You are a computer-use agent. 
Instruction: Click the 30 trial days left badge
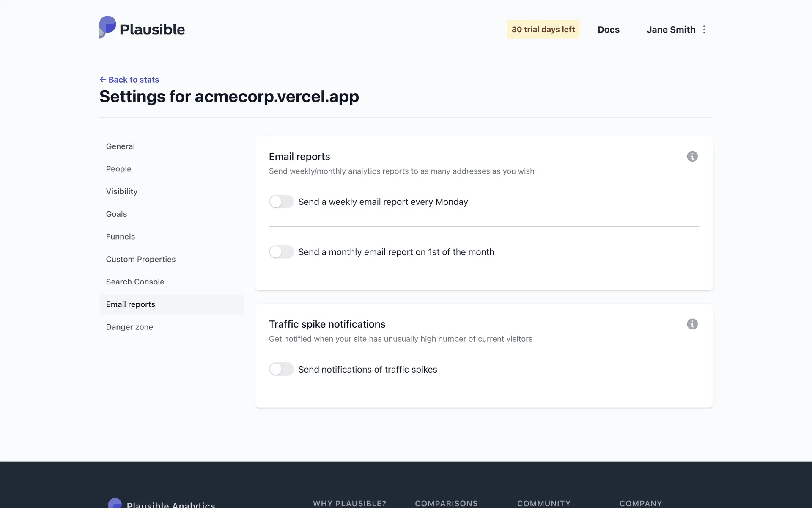coord(543,30)
